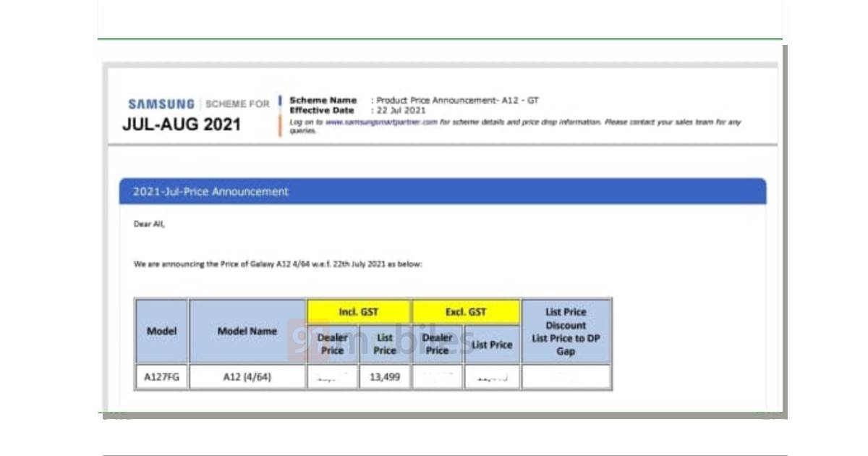Select the Model column header
Viewport: 868px width, 456px height.
161,332
